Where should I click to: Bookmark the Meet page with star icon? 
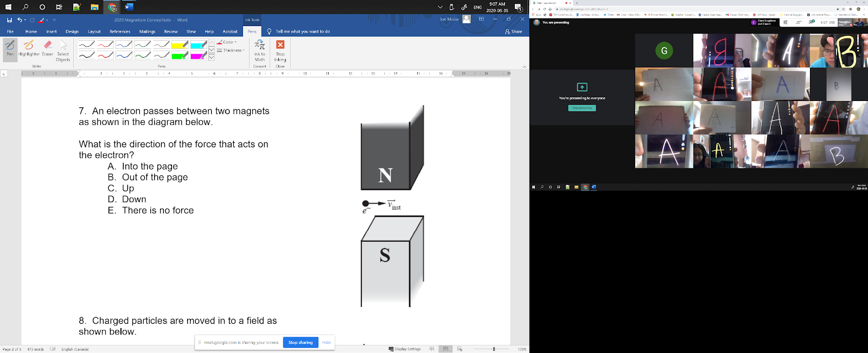(844, 9)
